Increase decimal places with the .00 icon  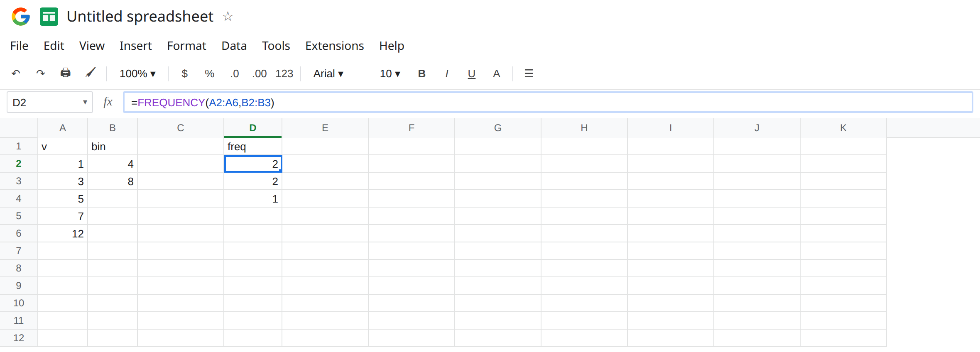tap(260, 73)
